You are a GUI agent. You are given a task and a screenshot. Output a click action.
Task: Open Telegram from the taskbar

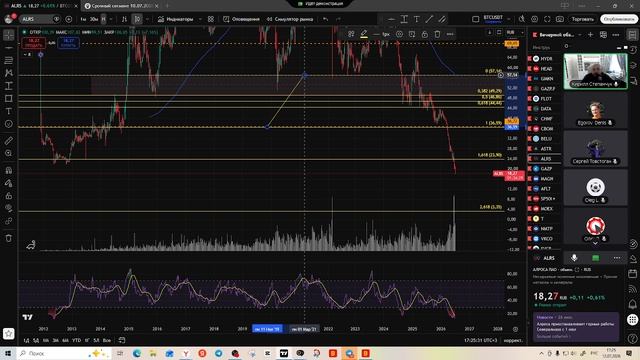tap(218, 353)
